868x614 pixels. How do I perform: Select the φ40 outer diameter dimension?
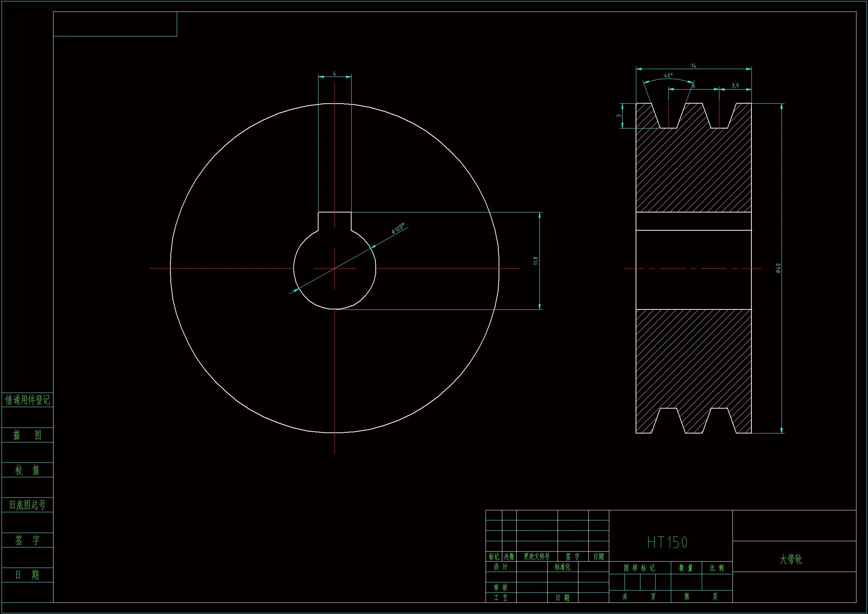779,268
